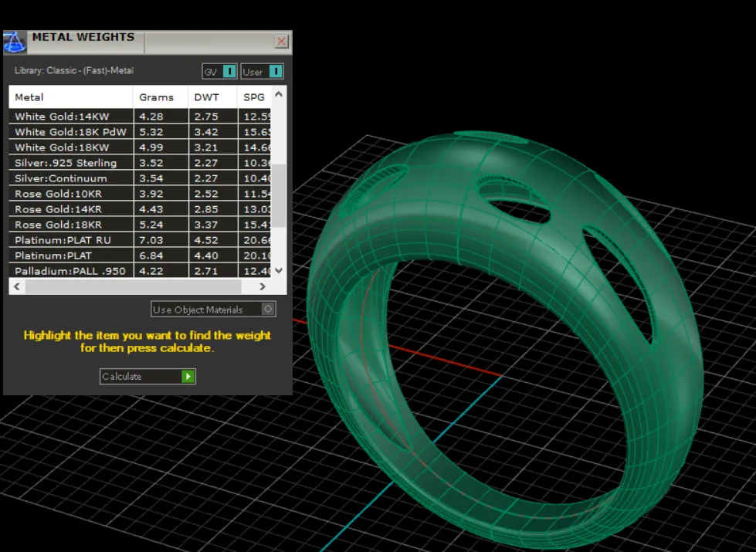Click the green arrow next to Calculate

(x=188, y=376)
